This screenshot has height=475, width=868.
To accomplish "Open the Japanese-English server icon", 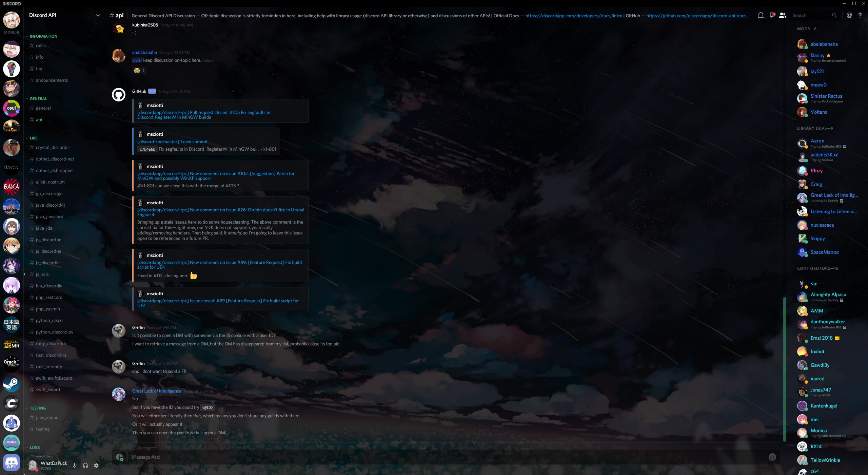I will click(12, 325).
